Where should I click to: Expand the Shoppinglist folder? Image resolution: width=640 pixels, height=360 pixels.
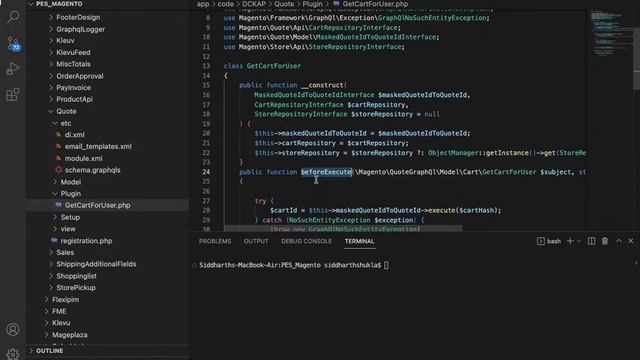coord(76,276)
